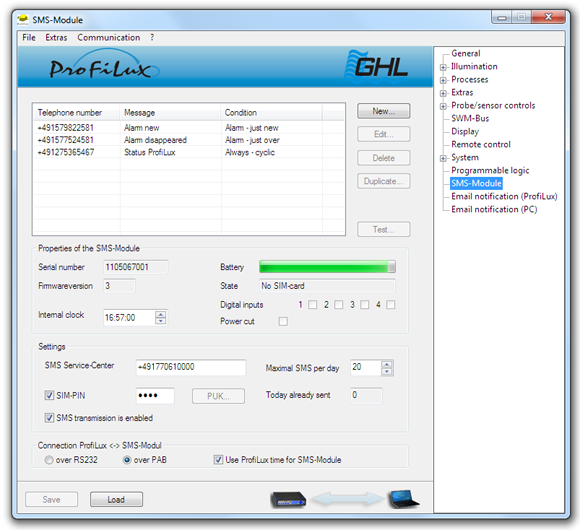Increase Maximal SMS per day value
The height and width of the screenshot is (530, 580).
click(387, 364)
